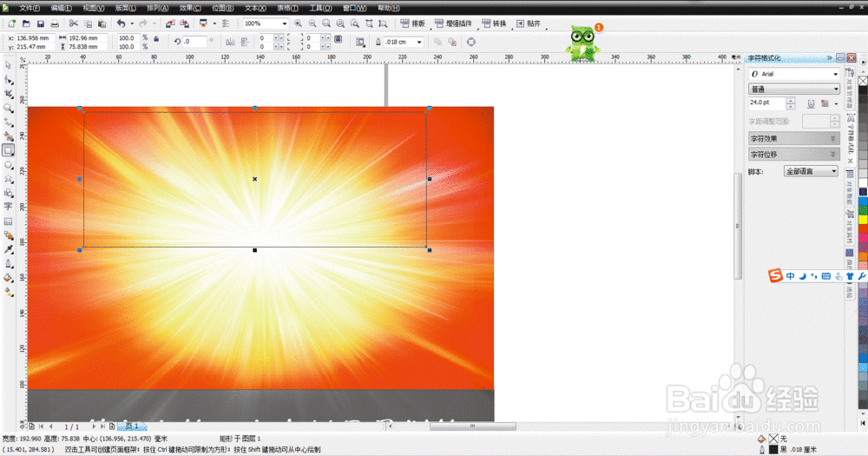Paste from clipboard
The width and height of the screenshot is (868, 456).
click(102, 23)
